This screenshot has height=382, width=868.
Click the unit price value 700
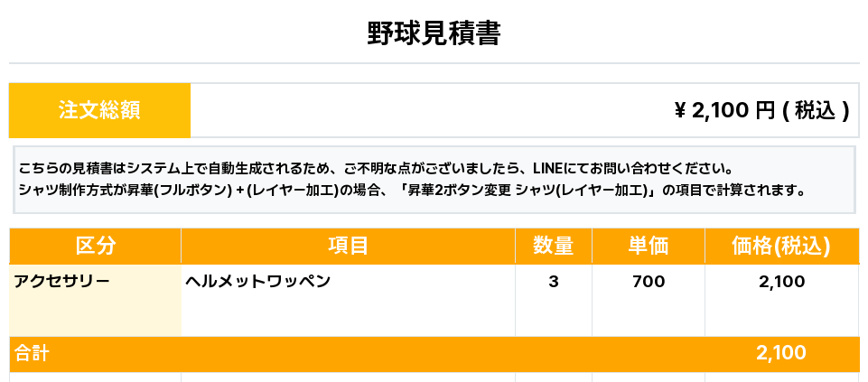649,282
